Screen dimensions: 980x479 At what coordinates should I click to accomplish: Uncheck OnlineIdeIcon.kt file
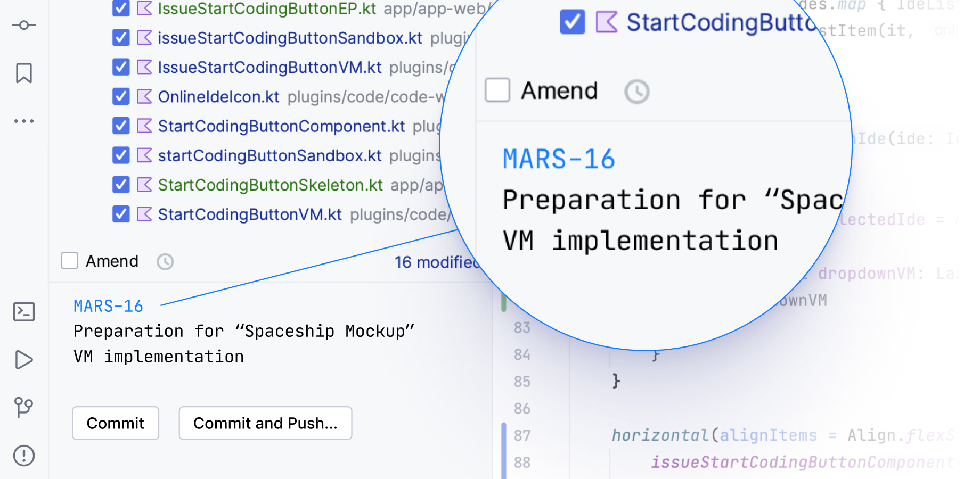point(121,96)
